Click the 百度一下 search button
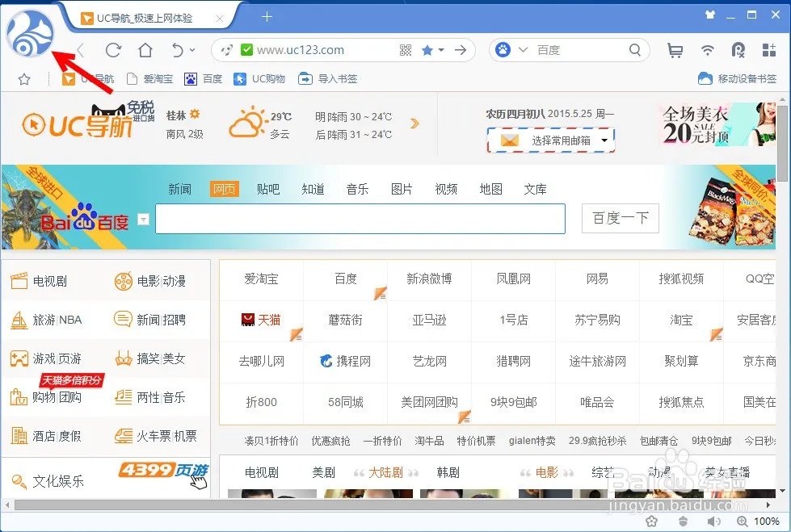The height and width of the screenshot is (532, 791). pos(620,218)
